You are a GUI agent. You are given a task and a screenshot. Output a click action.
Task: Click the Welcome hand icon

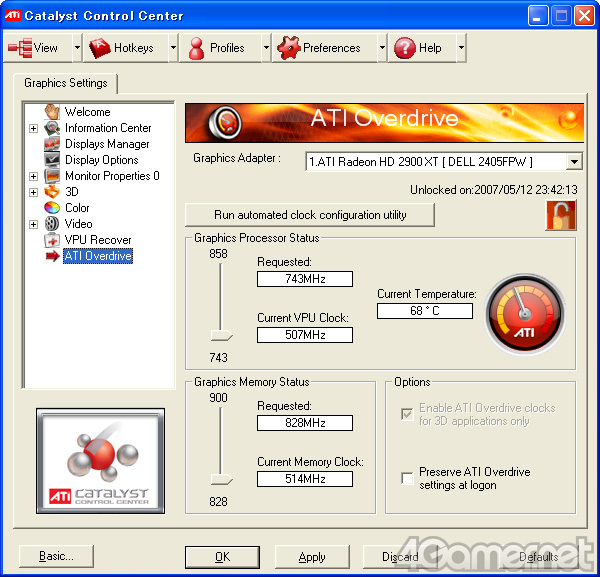click(52, 112)
